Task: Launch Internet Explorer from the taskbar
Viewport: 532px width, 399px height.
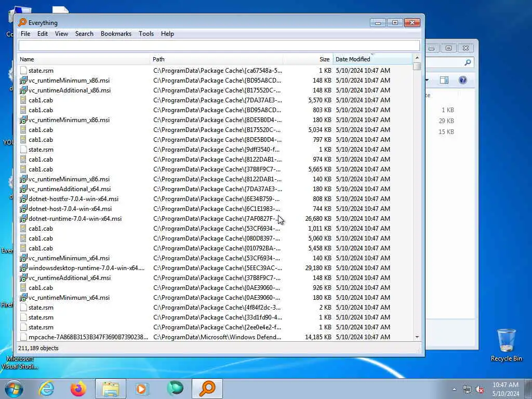Action: (46, 389)
